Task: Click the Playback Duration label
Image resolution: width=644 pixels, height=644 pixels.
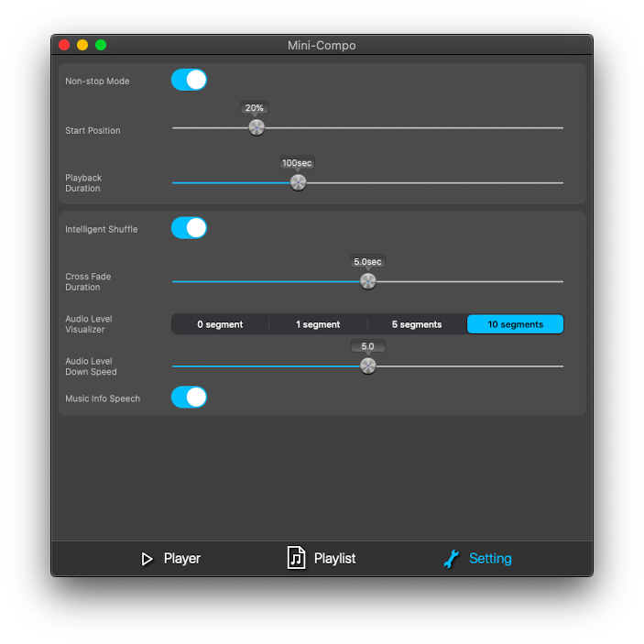Action: [x=83, y=183]
